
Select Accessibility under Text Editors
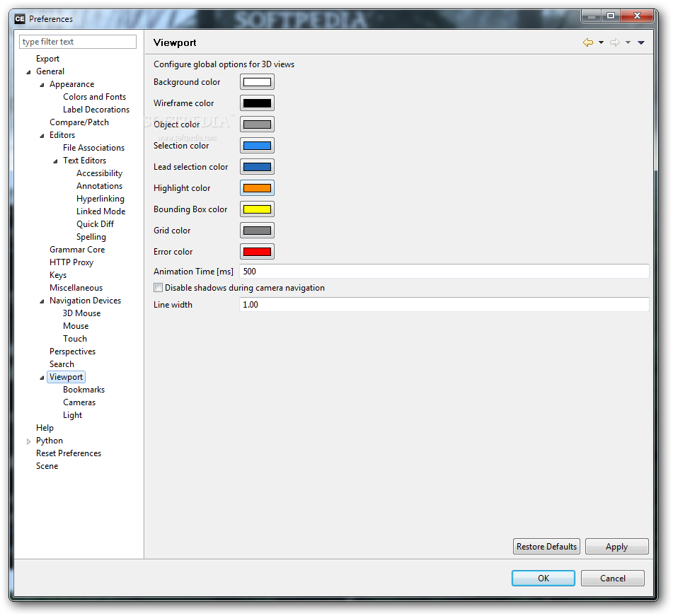click(100, 173)
